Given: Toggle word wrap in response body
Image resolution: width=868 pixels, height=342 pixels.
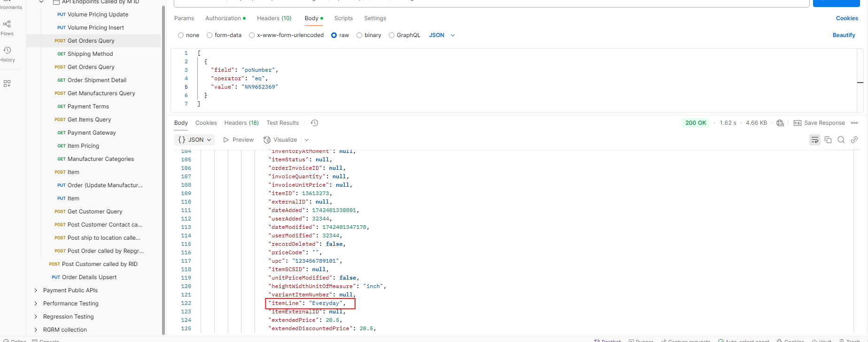Looking at the screenshot, I should pyautogui.click(x=815, y=140).
